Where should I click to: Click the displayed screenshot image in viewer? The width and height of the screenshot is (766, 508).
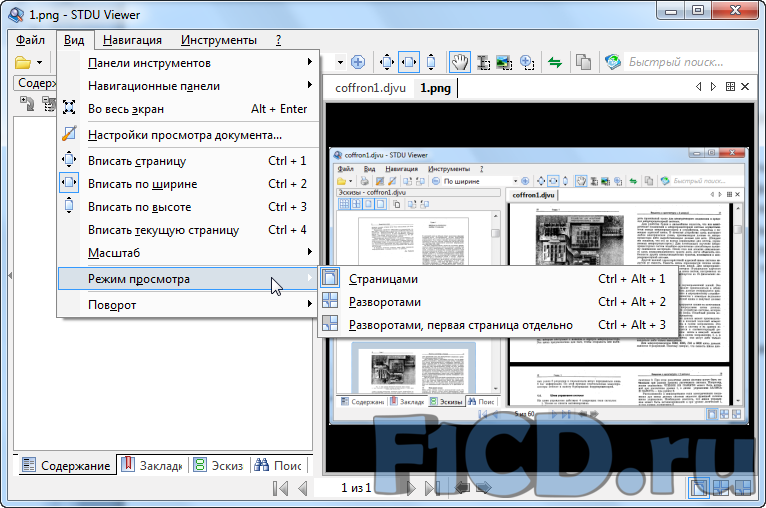click(538, 286)
